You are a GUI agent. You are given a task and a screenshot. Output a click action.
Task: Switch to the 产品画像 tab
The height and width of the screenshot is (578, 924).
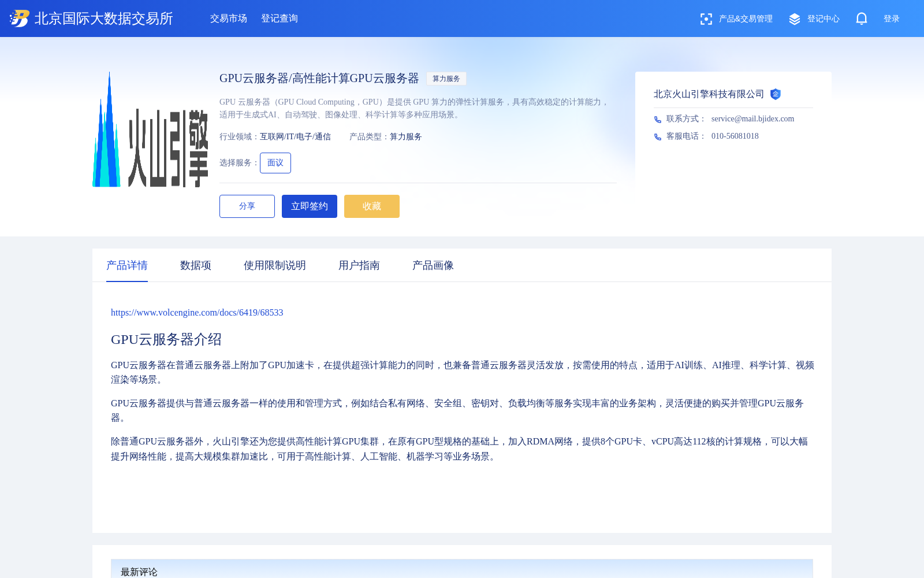tap(433, 265)
